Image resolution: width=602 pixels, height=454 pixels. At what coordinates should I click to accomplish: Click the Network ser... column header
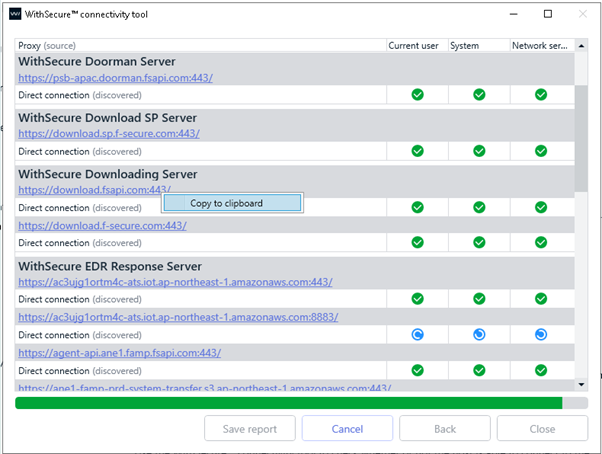point(542,46)
